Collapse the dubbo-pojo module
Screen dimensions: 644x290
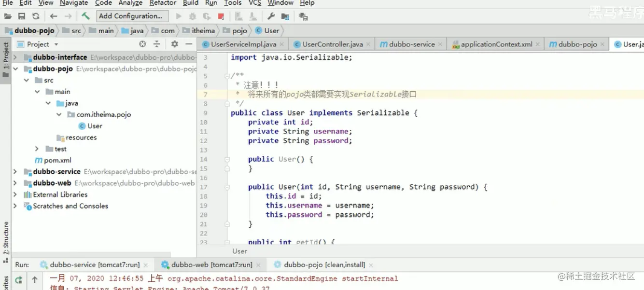[15, 69]
